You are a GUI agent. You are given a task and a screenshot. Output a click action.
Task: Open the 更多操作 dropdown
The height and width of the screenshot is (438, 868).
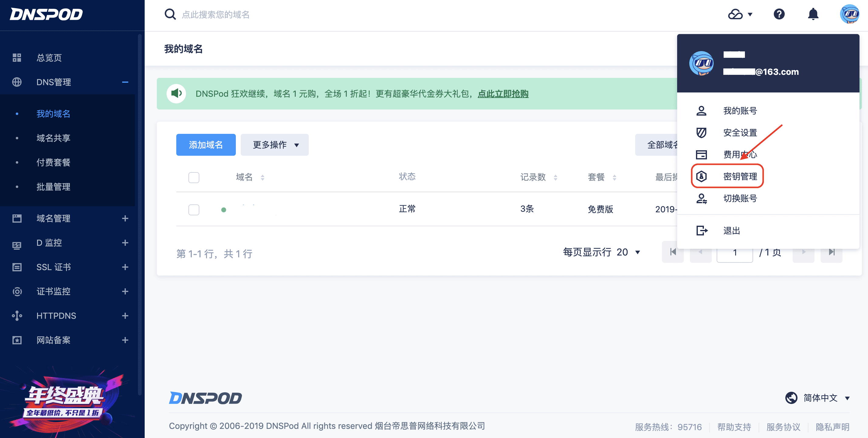click(x=275, y=145)
